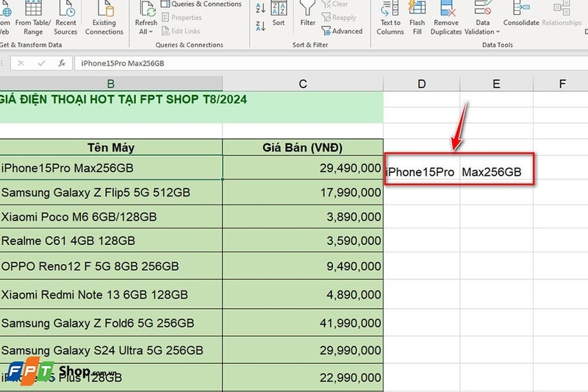Select column C header
The width and height of the screenshot is (588, 392).
(303, 84)
